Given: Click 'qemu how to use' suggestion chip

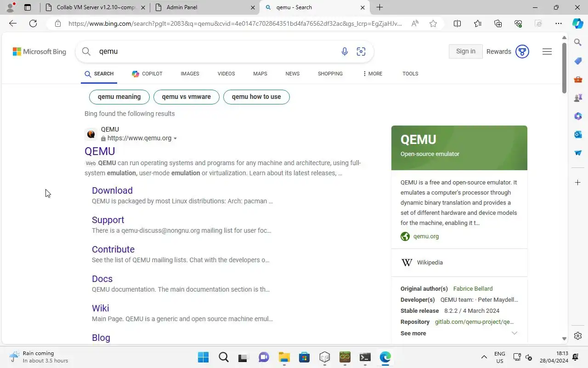Looking at the screenshot, I should (256, 97).
